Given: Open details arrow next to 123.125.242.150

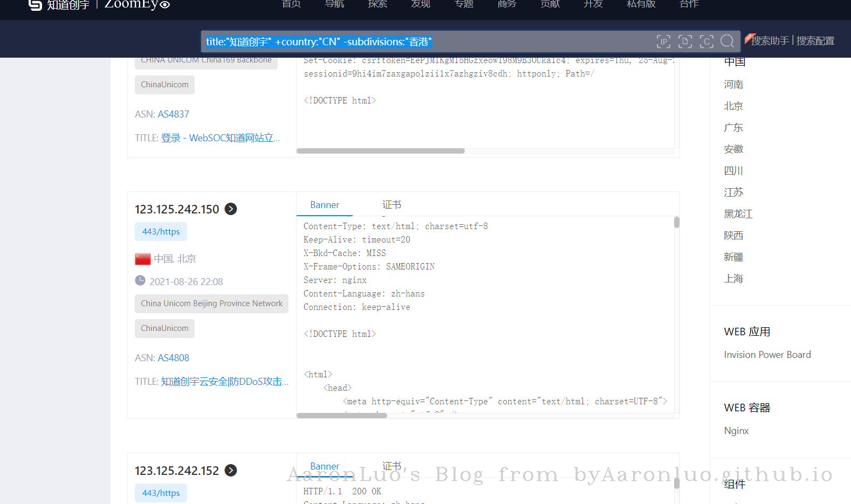Looking at the screenshot, I should click(231, 209).
